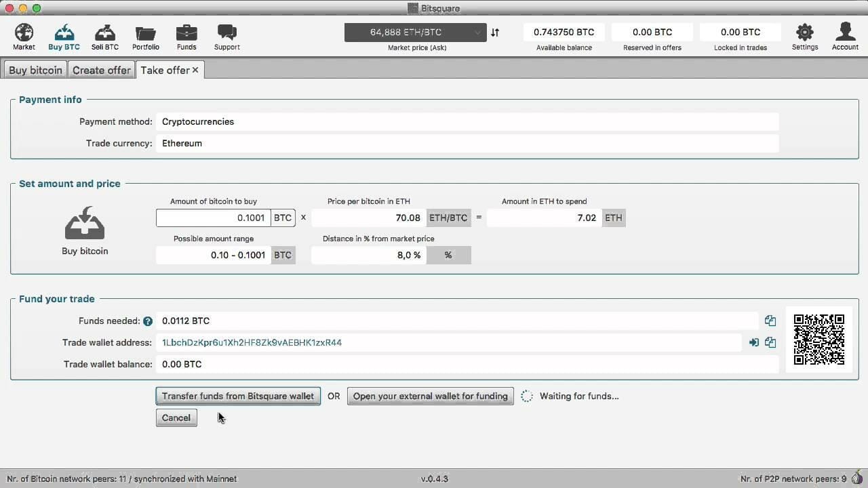Click Open your external wallet for funding
Image resolution: width=868 pixels, height=488 pixels.
(430, 396)
